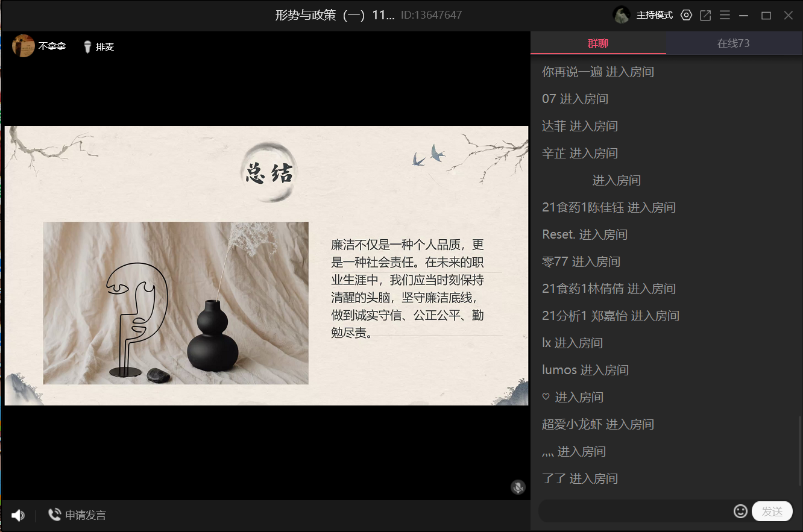The height and width of the screenshot is (532, 803).
Task: Click the 不拿拿 presenter avatar
Action: 24,46
